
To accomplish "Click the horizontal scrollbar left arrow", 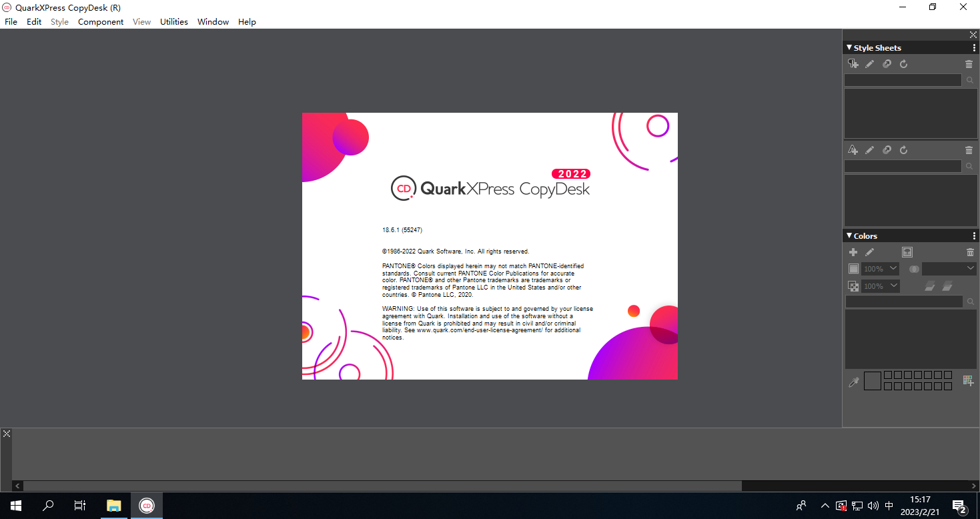I will (x=18, y=486).
